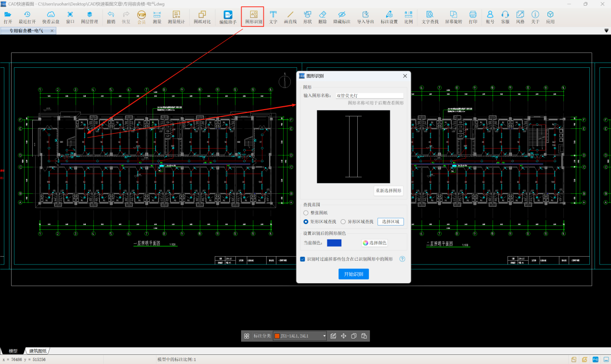Click the 隐藏标注 hide annotations icon
The height and width of the screenshot is (364, 611).
[x=341, y=17]
